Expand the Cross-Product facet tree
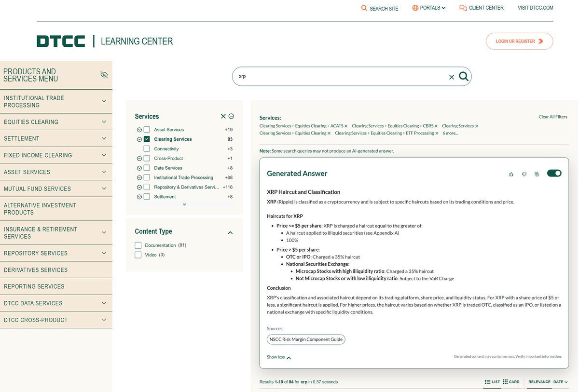This screenshot has height=392, width=579. coord(139,159)
